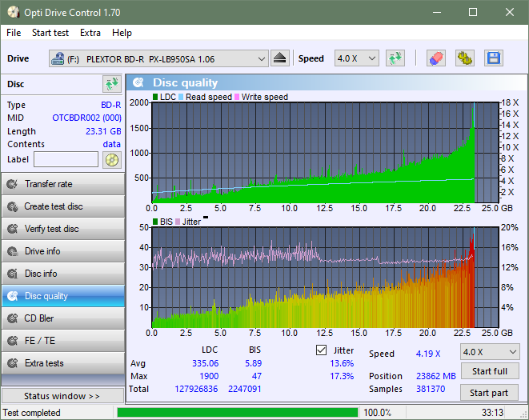Click the Position value 23862 MB

436,376
